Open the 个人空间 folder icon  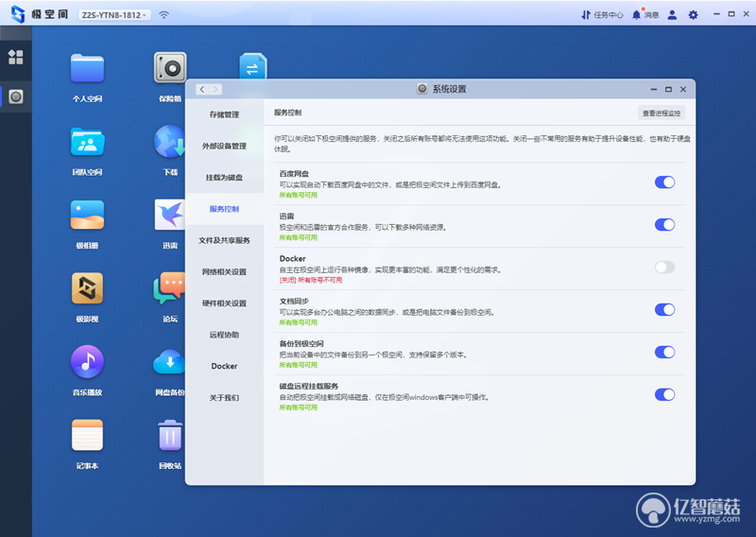[x=87, y=68]
